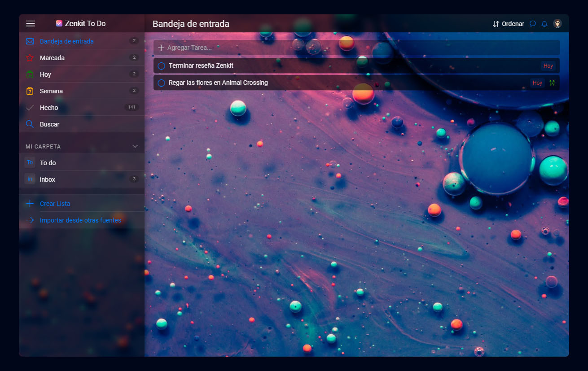Mark Terminar reseña Zenkit as completed

pyautogui.click(x=161, y=65)
